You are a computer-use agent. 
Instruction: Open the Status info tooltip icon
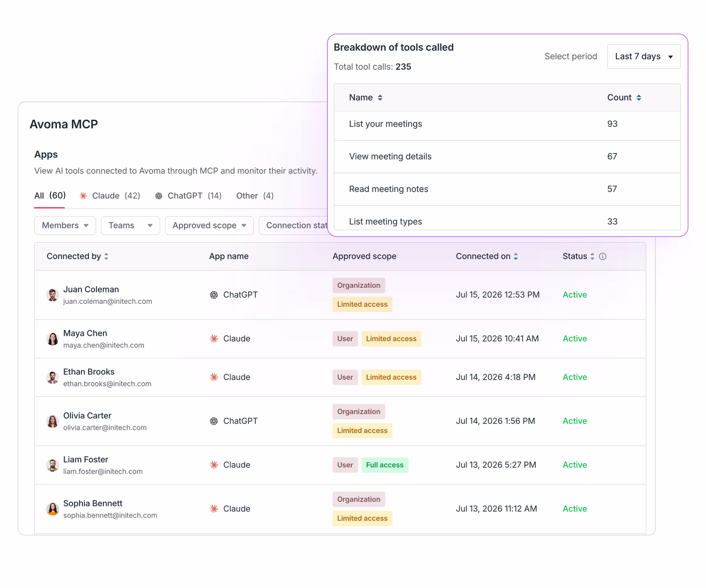pyautogui.click(x=603, y=256)
